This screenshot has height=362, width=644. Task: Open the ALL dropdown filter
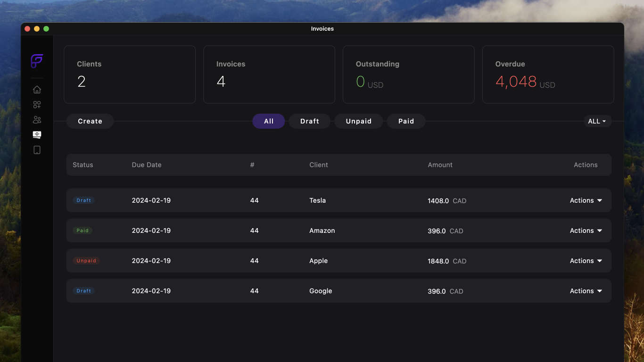pos(597,121)
